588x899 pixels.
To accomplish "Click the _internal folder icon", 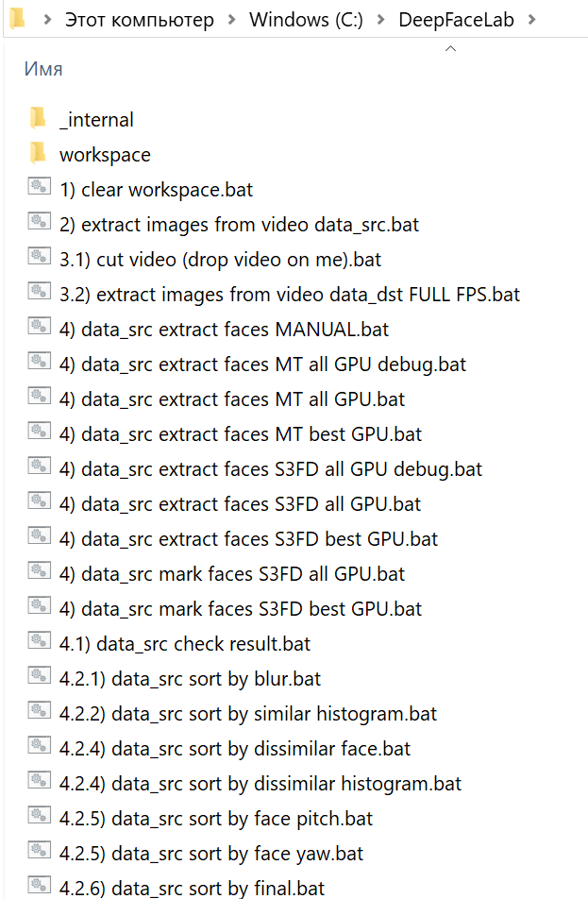I will [38, 119].
